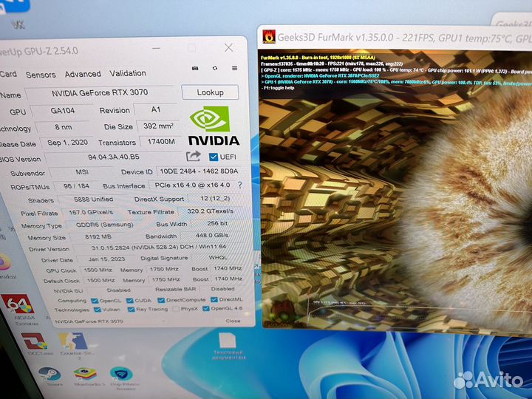Click the Bus Interface value PCIe x16 4.0
The height and width of the screenshot is (399, 532).
click(192, 185)
